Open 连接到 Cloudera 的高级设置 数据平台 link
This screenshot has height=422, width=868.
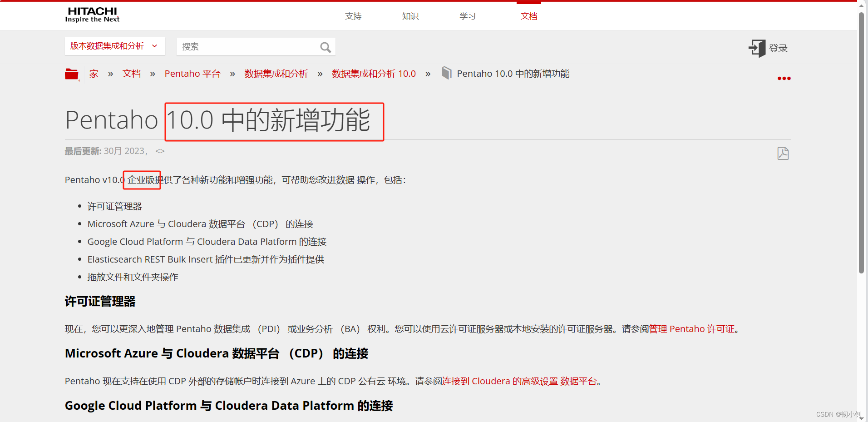[519, 381]
